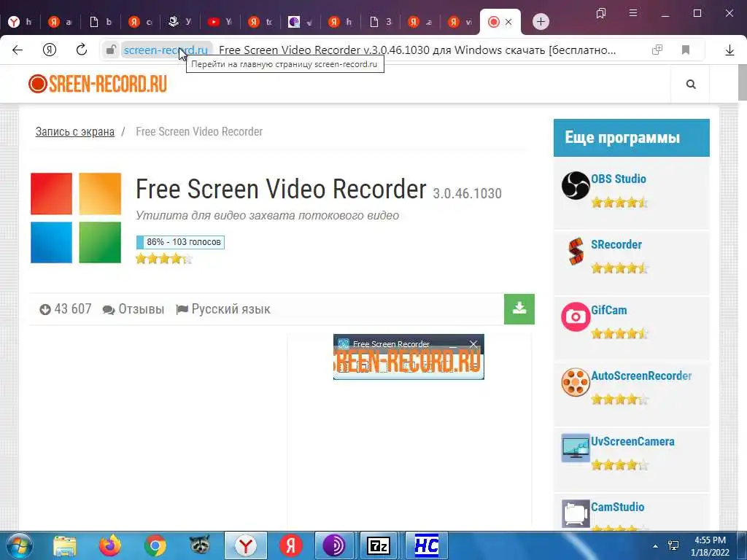Rate the program using main star rating

(164, 259)
